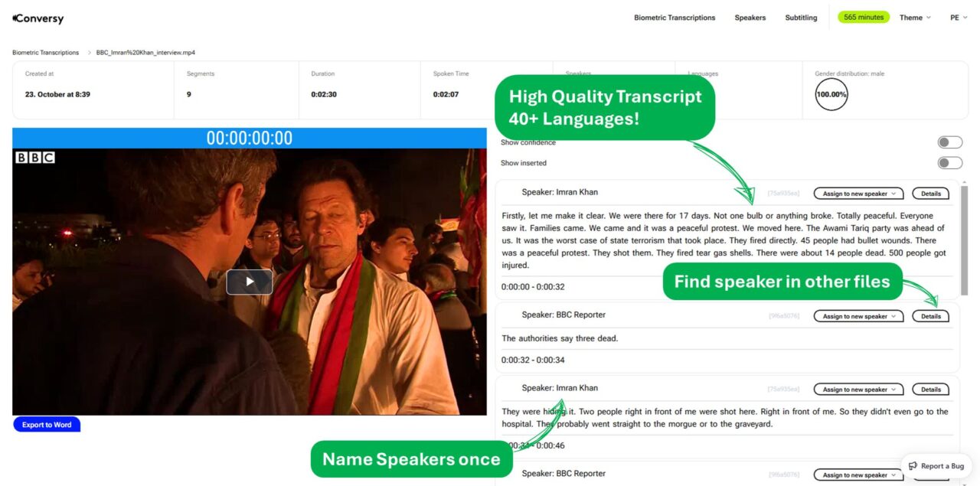
Task: Open Assign to new speaker for first Imran Khan segment
Action: click(x=859, y=194)
